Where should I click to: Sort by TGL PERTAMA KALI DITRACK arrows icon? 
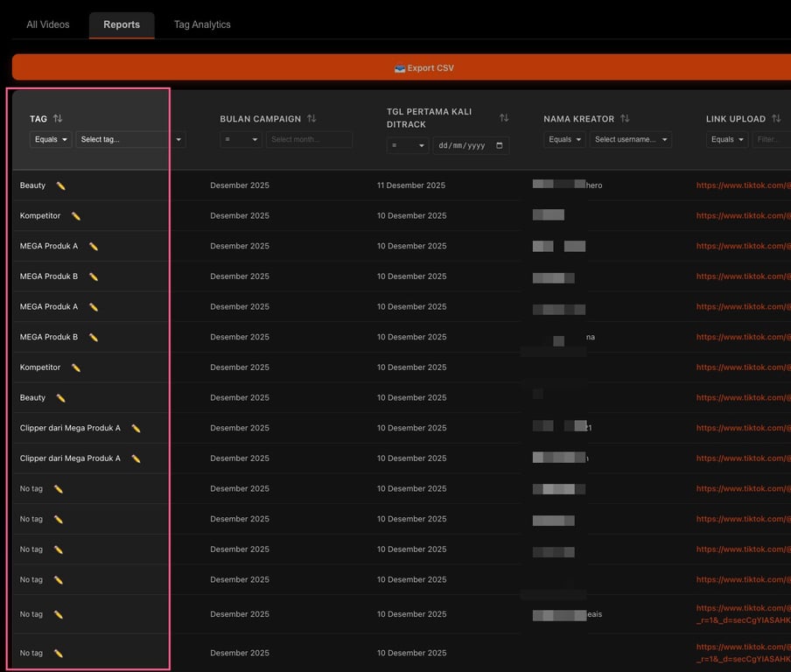[x=504, y=118]
